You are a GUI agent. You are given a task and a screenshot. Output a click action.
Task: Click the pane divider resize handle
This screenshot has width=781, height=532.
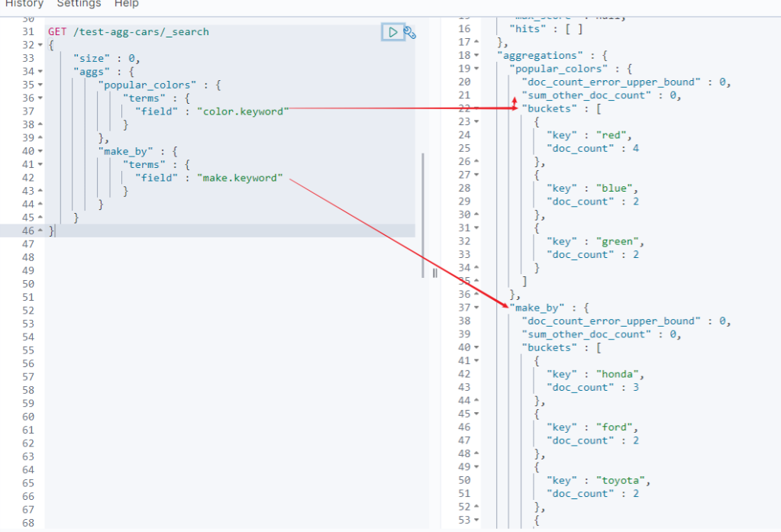pyautogui.click(x=435, y=273)
